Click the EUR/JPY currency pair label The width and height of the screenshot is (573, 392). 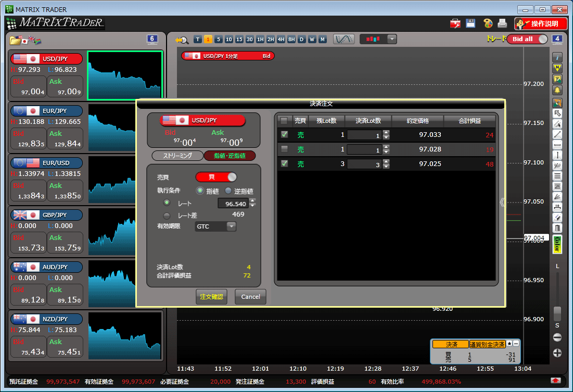pyautogui.click(x=46, y=111)
